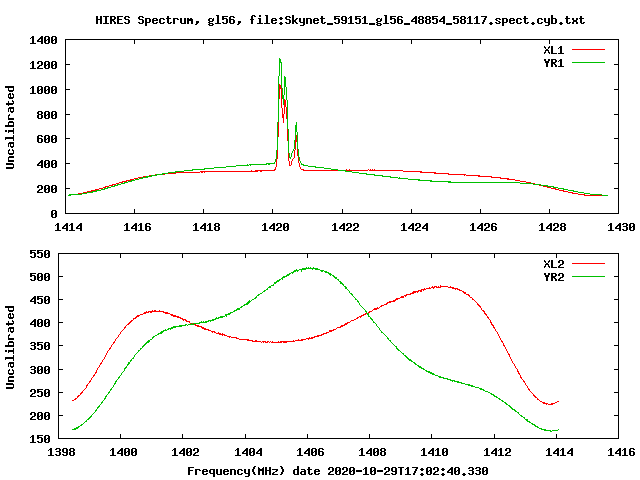Click the HIRES Spectrum plot title
Image resolution: width=640 pixels, height=480 pixels.
click(x=340, y=20)
